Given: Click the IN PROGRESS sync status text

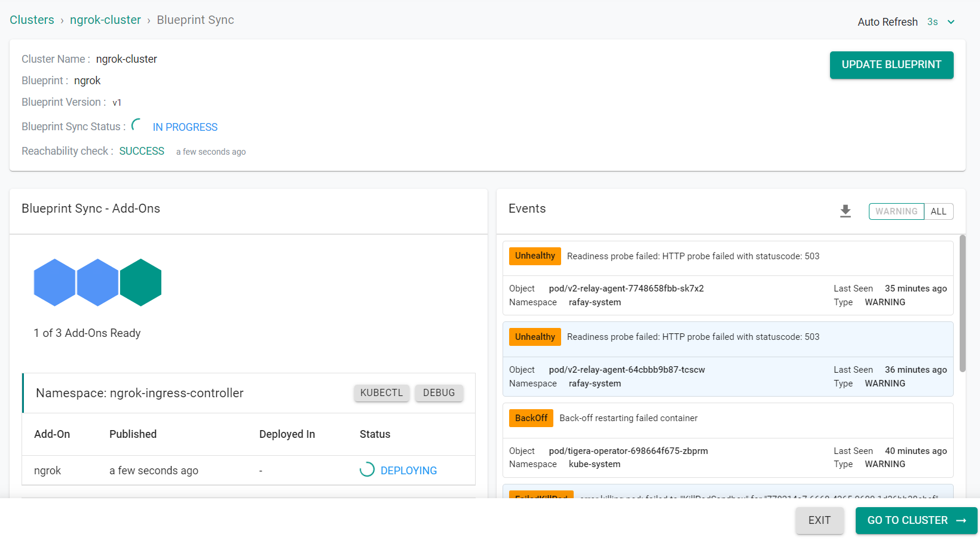Looking at the screenshot, I should pyautogui.click(x=185, y=127).
